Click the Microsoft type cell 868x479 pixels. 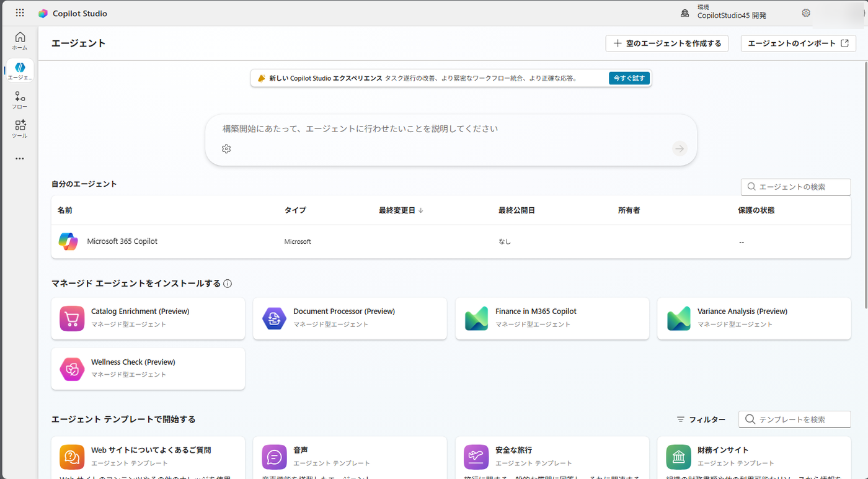click(x=298, y=241)
